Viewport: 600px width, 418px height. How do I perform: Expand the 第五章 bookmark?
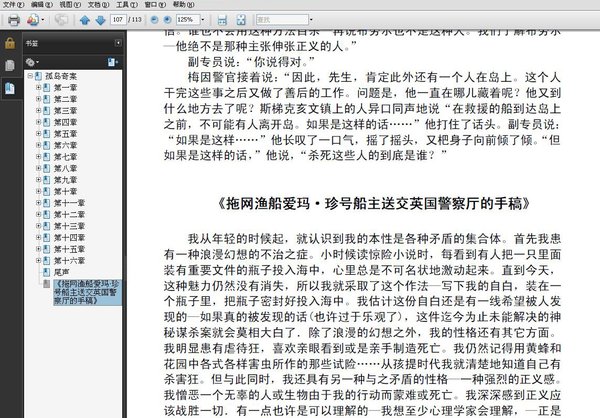pyautogui.click(x=38, y=134)
